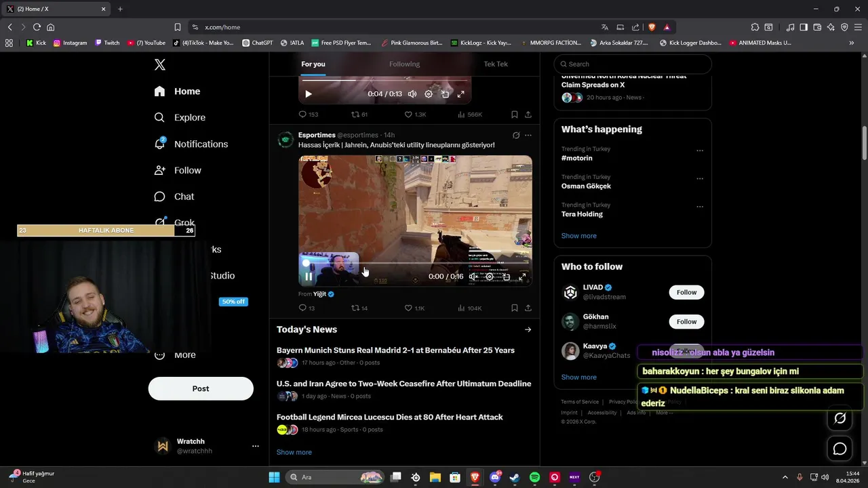Click the page vertical scrollbar thumb

[864, 142]
